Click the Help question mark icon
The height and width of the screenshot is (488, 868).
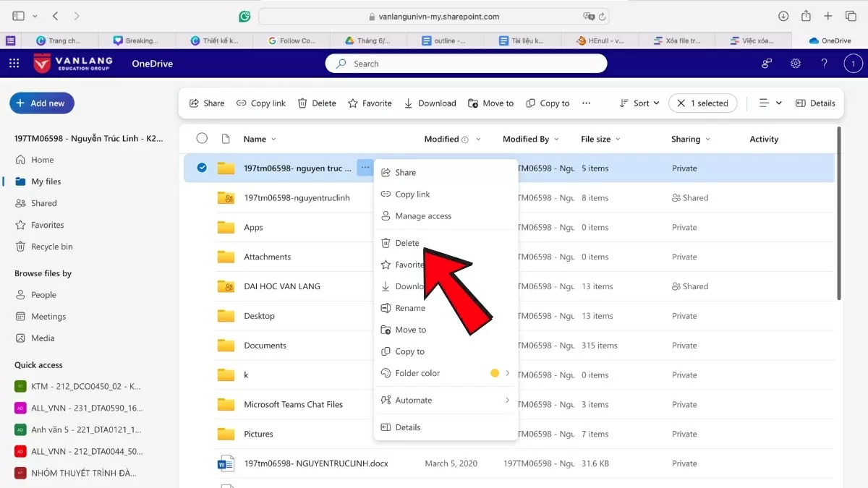(x=824, y=64)
